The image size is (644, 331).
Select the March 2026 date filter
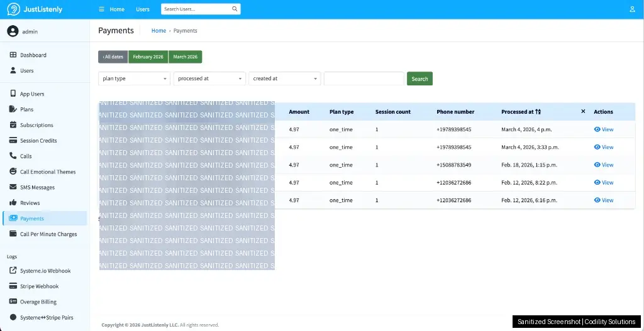186,57
